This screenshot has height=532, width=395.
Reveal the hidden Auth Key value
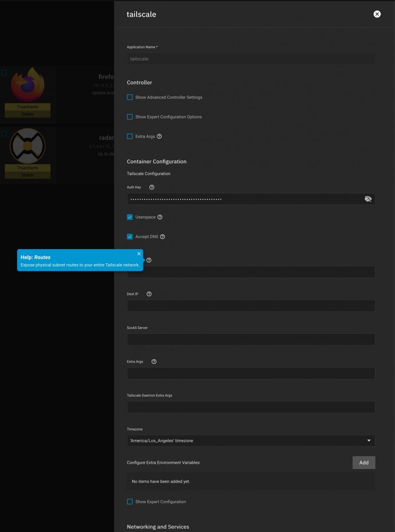click(x=368, y=199)
